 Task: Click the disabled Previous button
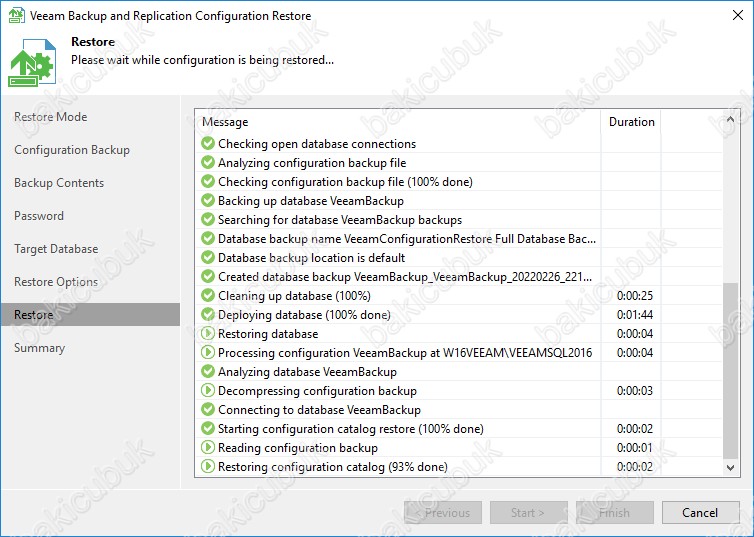443,512
